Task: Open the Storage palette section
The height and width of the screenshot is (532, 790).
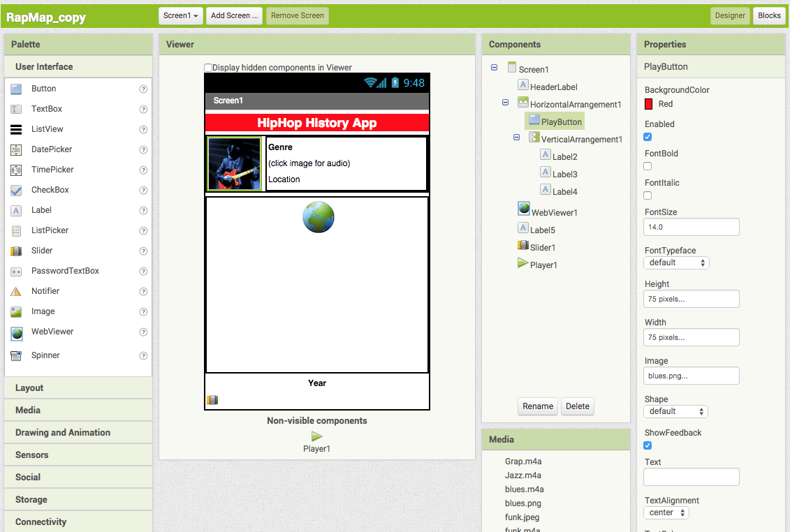Action: click(x=78, y=499)
